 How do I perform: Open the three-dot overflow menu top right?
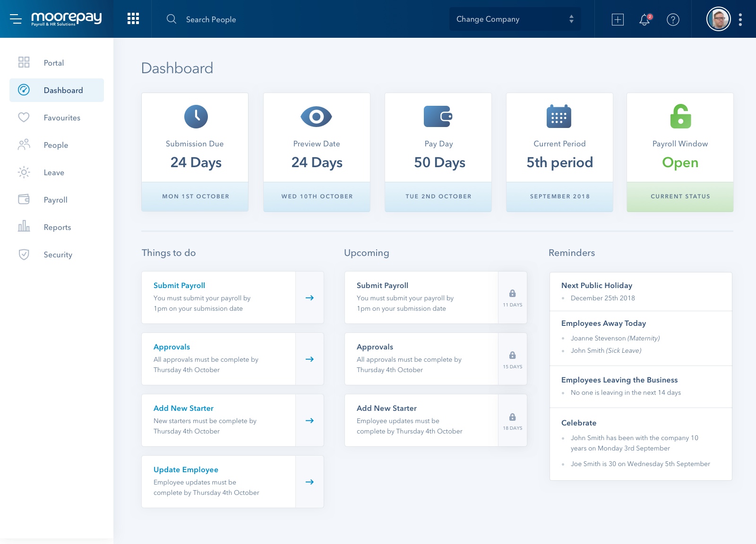[739, 19]
